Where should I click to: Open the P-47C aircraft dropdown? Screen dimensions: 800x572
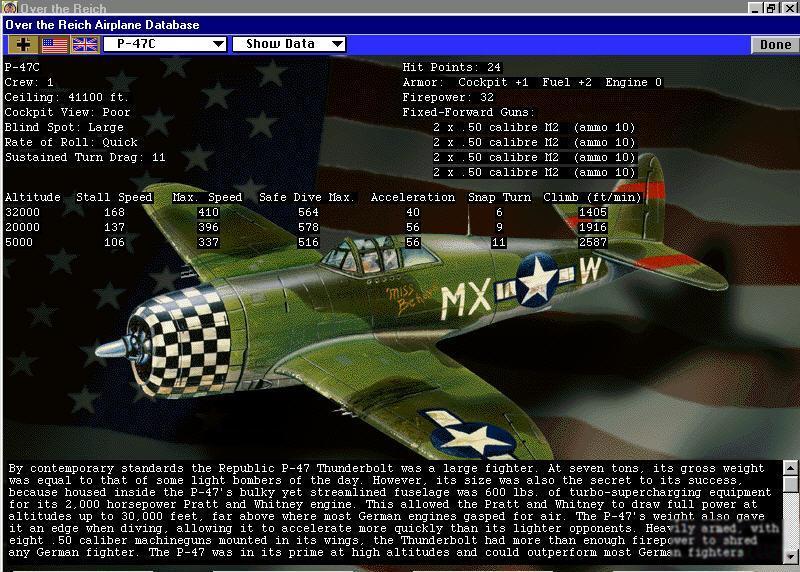pos(165,44)
